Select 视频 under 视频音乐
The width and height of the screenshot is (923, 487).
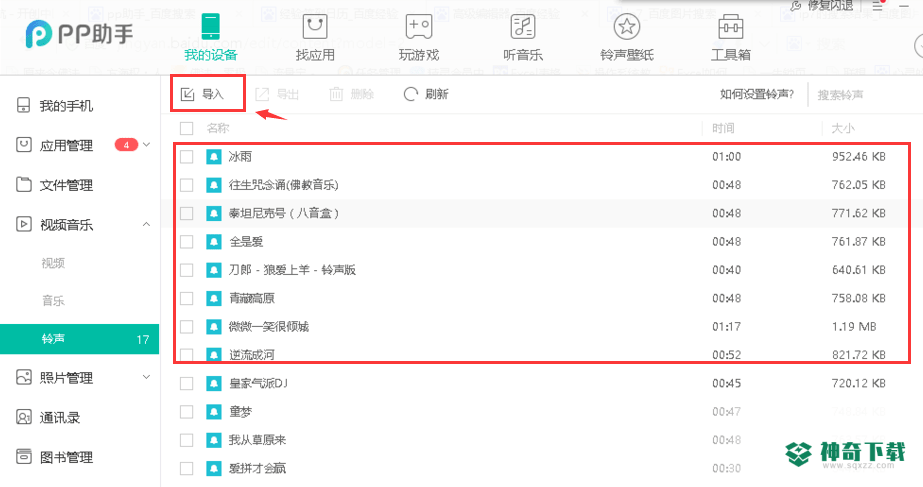[x=53, y=263]
